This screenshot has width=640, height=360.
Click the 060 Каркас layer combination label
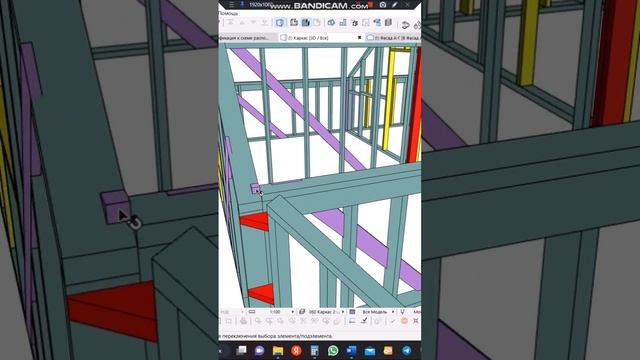(324, 312)
